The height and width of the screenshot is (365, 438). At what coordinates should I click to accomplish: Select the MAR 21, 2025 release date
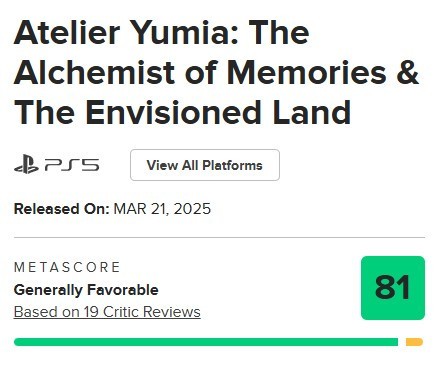tap(162, 209)
